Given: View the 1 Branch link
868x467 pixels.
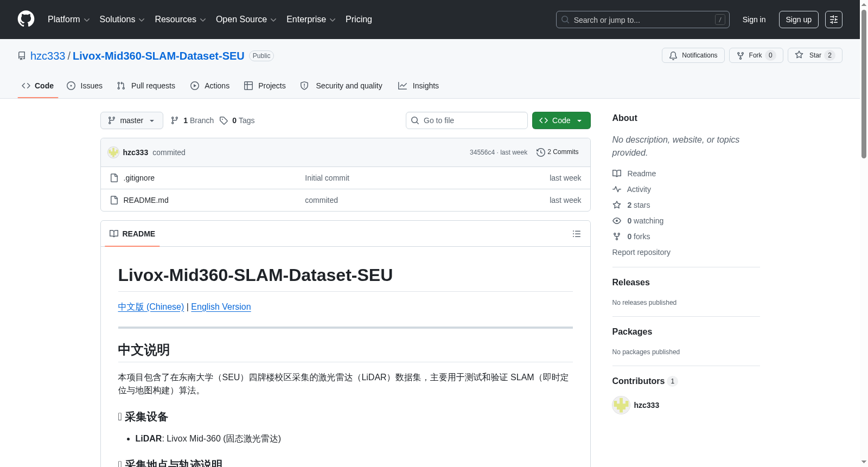Looking at the screenshot, I should 192,120.
